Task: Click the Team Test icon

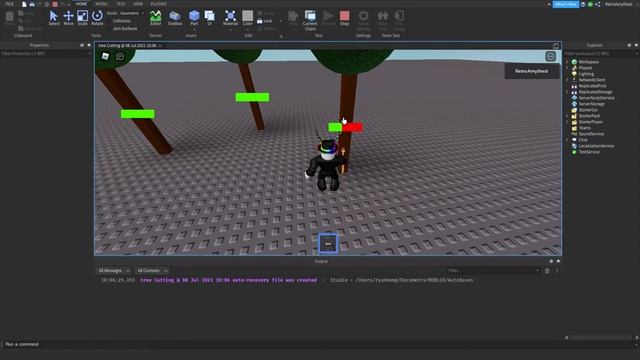Action: 382,16
